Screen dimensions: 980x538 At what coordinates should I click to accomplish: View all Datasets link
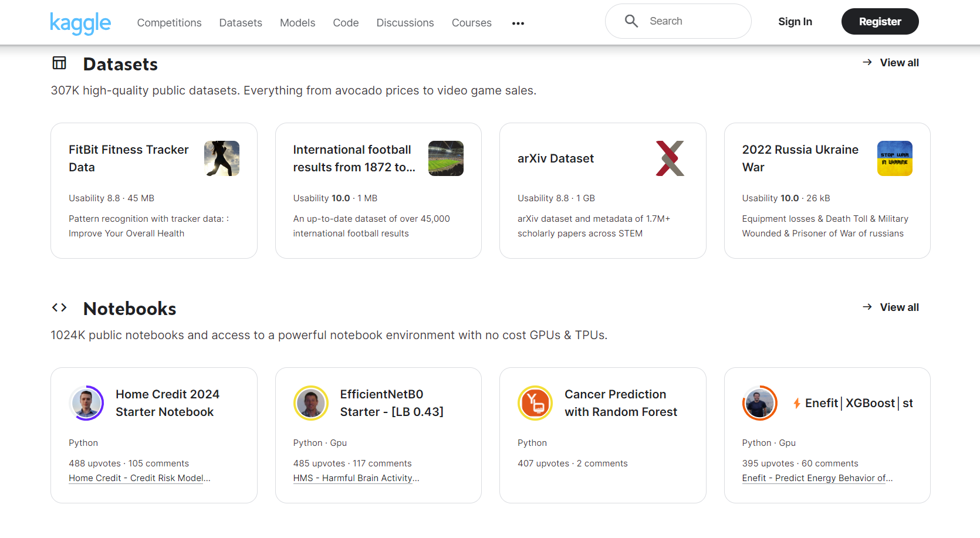point(891,63)
